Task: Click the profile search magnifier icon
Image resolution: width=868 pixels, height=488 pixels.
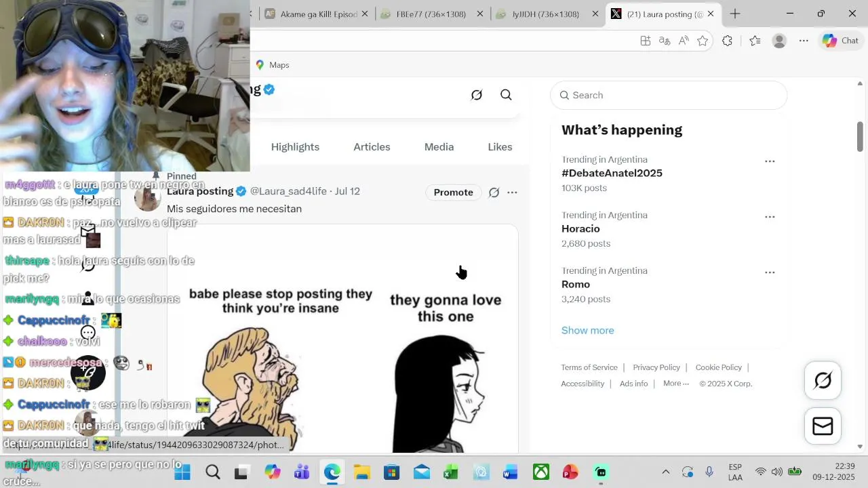Action: point(506,95)
